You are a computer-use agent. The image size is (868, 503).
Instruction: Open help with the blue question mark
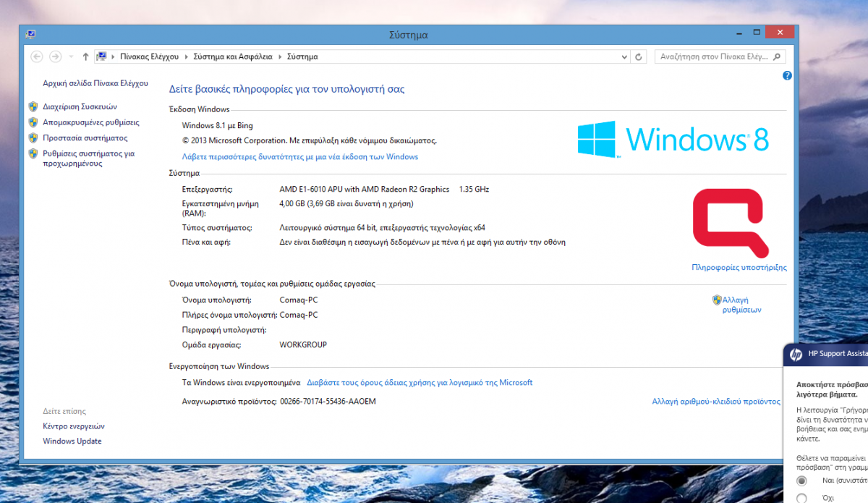pos(787,75)
